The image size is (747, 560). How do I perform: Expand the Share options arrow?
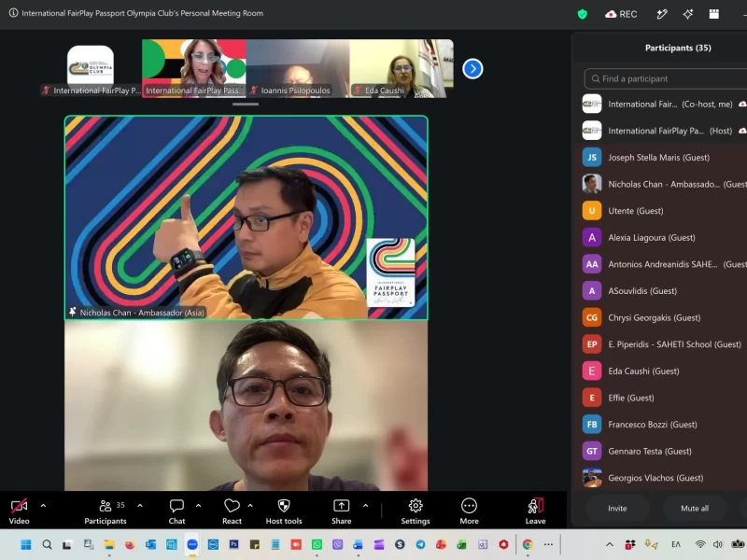click(365, 505)
